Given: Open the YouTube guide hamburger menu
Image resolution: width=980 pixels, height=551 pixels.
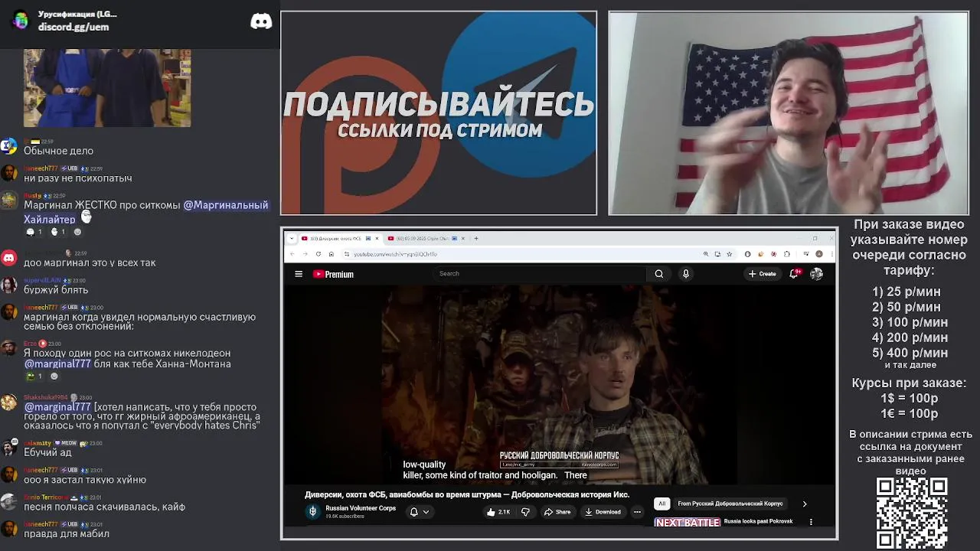Looking at the screenshot, I should 299,274.
